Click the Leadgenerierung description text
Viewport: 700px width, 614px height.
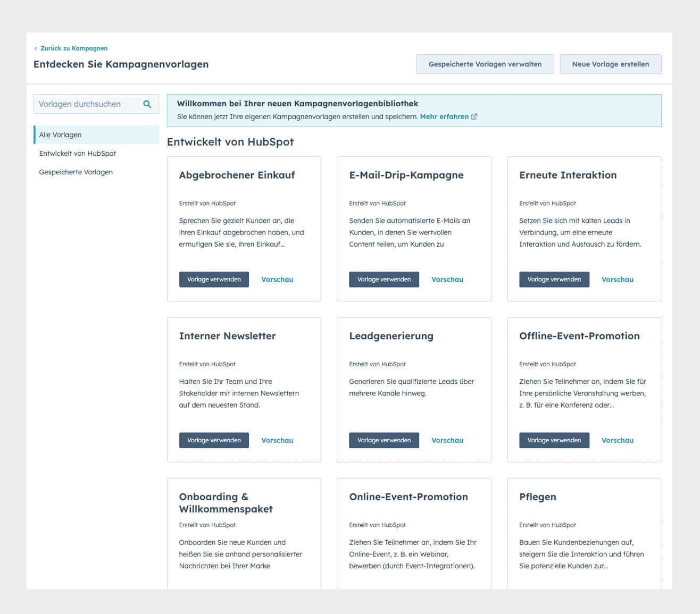pos(412,388)
